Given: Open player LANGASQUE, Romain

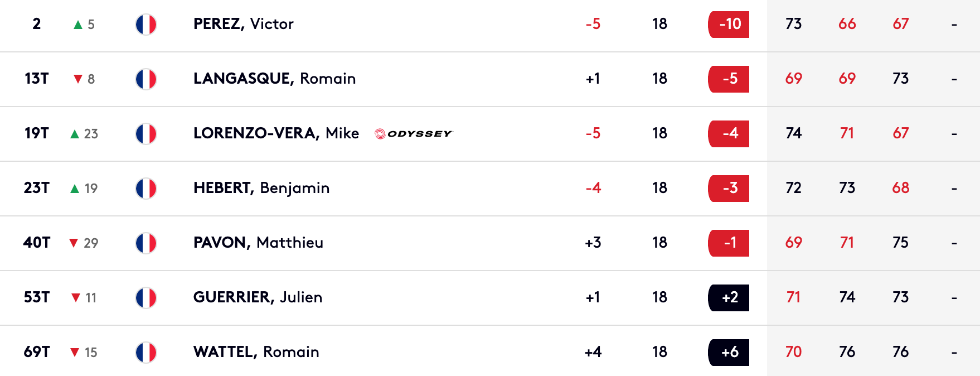Looking at the screenshot, I should click(x=275, y=79).
